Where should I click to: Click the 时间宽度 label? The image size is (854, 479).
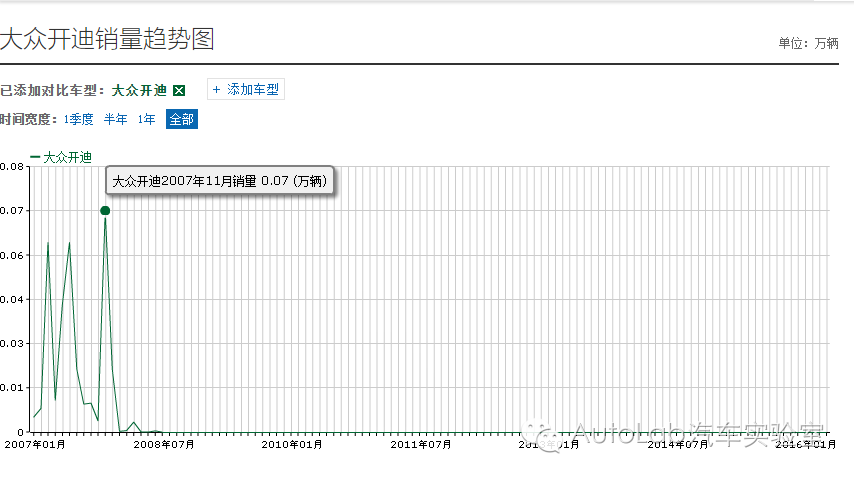click(x=29, y=119)
